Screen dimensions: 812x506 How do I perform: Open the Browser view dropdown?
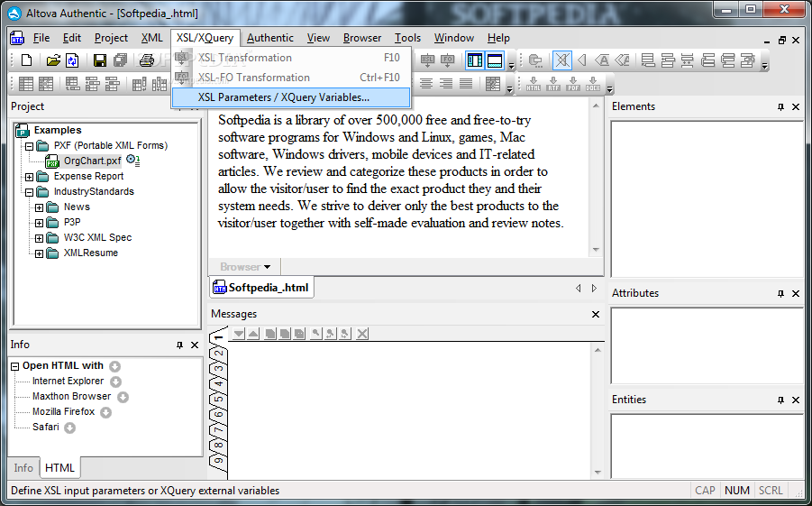point(245,267)
